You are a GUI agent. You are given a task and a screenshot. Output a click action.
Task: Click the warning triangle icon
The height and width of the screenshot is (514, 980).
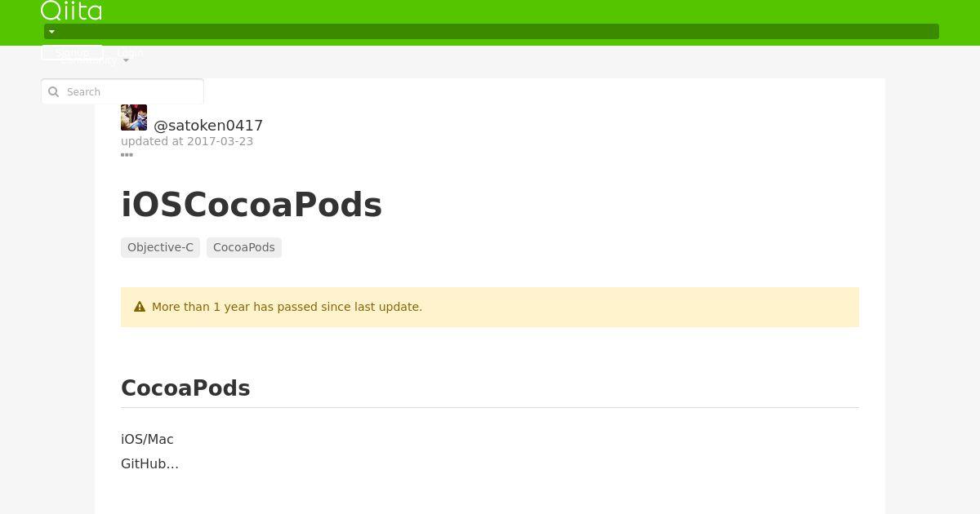[140, 307]
